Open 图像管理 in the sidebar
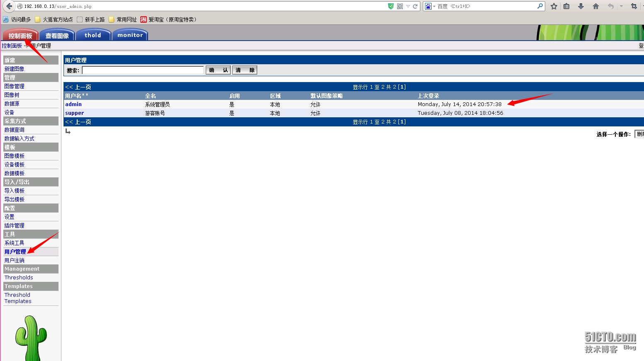644x361 pixels. click(14, 86)
